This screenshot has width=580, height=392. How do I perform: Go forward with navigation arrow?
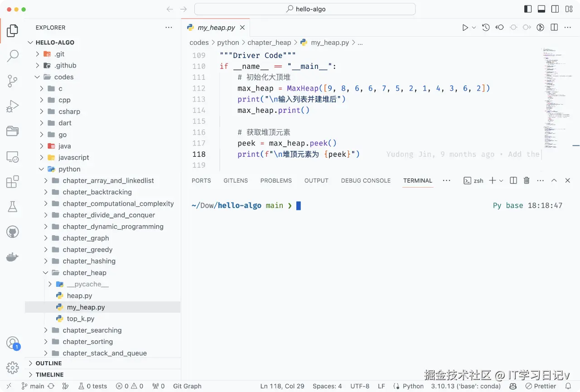(184, 9)
